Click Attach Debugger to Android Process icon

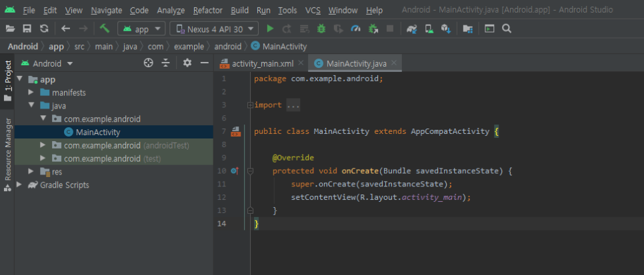tap(373, 29)
